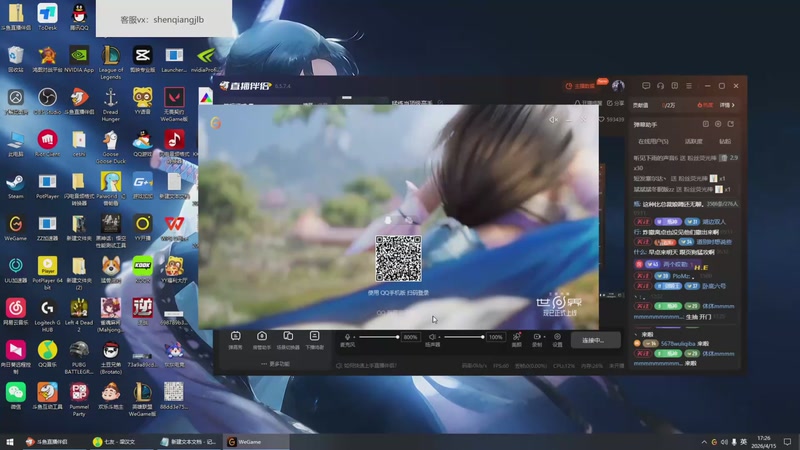The width and height of the screenshot is (800, 450).
Task: Click the 开播提醒 bell notification link
Action: (x=588, y=103)
